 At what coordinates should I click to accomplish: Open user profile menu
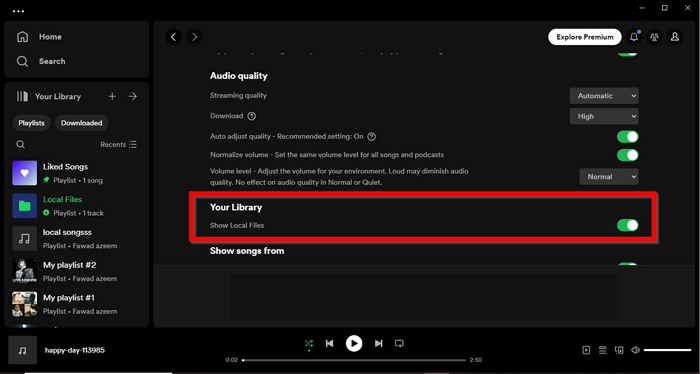coord(675,37)
